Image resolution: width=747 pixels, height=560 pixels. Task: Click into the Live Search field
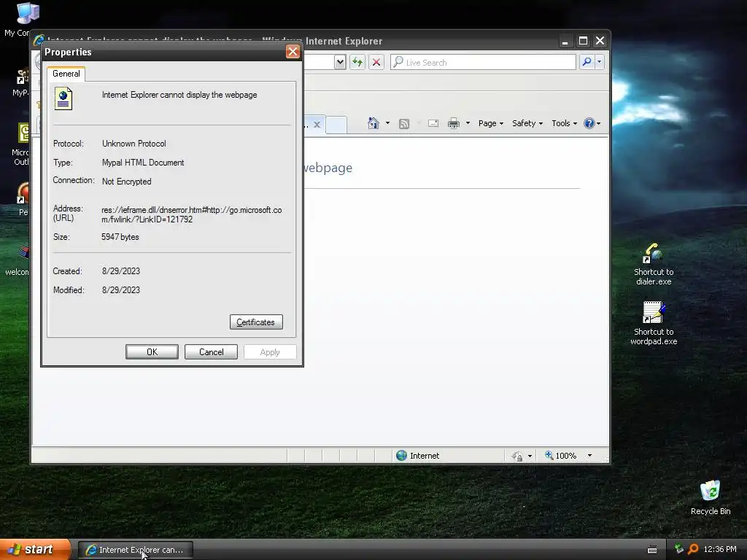(x=483, y=63)
